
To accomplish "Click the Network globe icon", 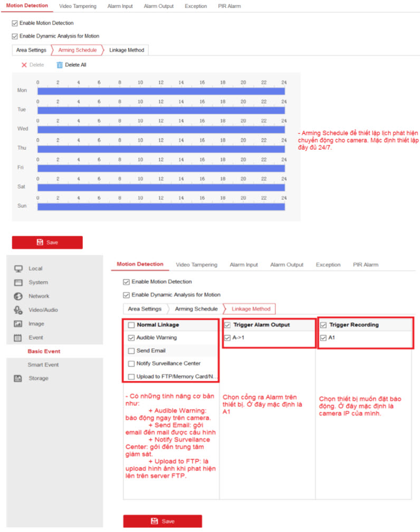I will click(18, 296).
